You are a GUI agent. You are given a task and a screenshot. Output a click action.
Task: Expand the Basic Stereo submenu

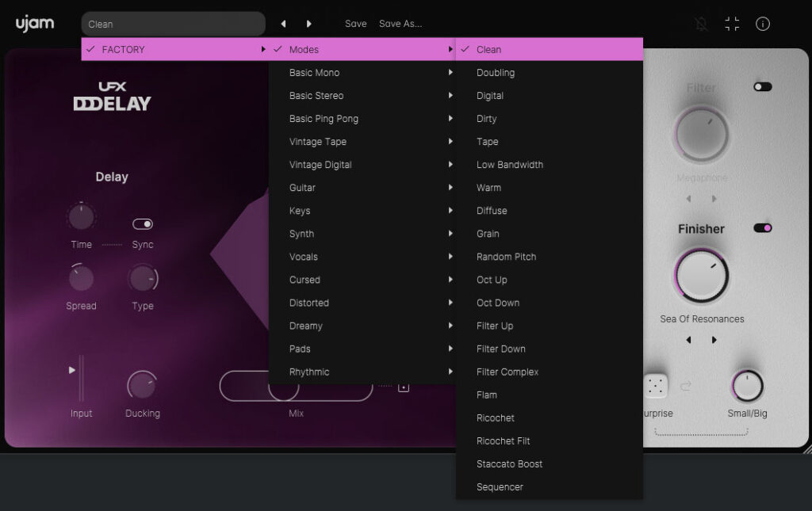point(362,96)
